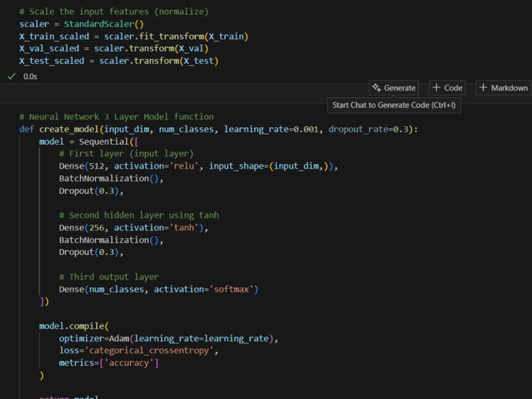Click comment '# First layer (input layer)'
Image resolution: width=532 pixels, height=399 pixels.
tap(126, 154)
